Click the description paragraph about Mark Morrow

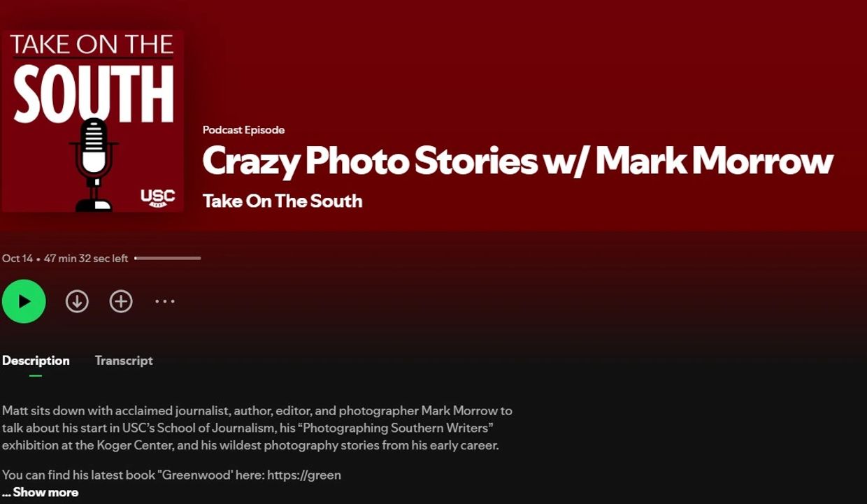257,428
